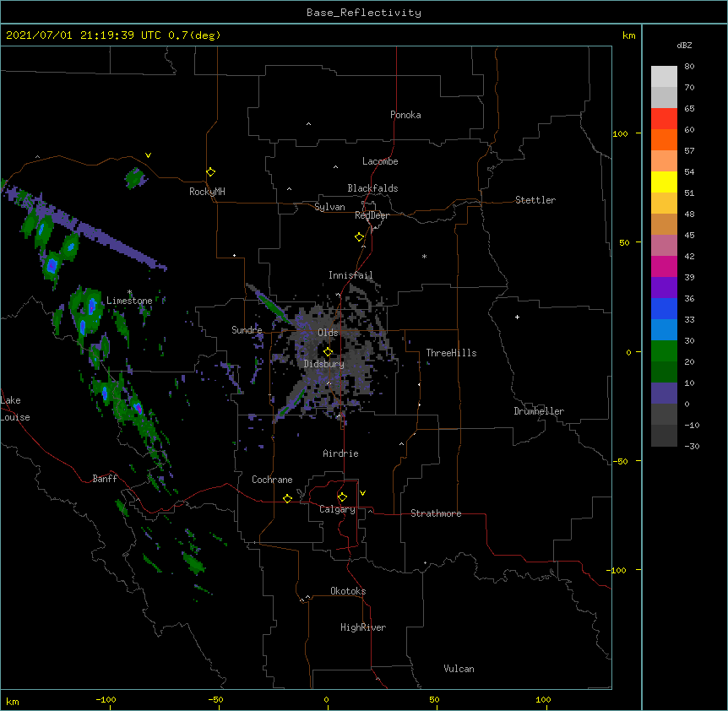Click the Okotoks label
728x711 pixels.
point(348,591)
